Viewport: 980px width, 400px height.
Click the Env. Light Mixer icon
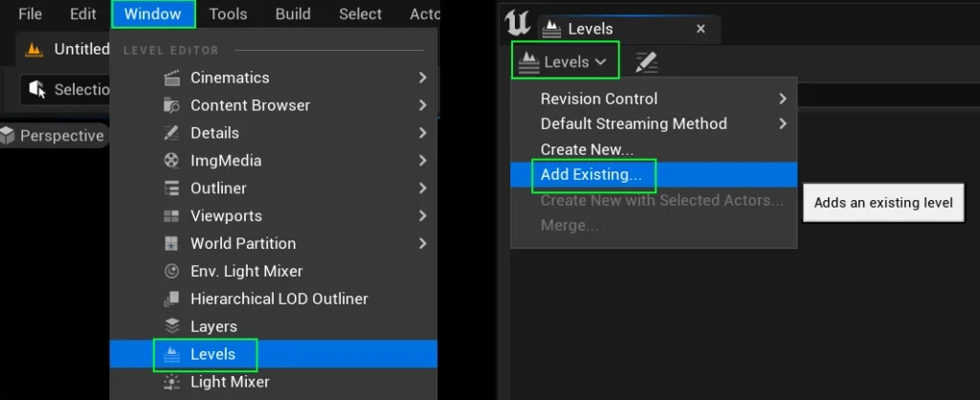point(172,272)
